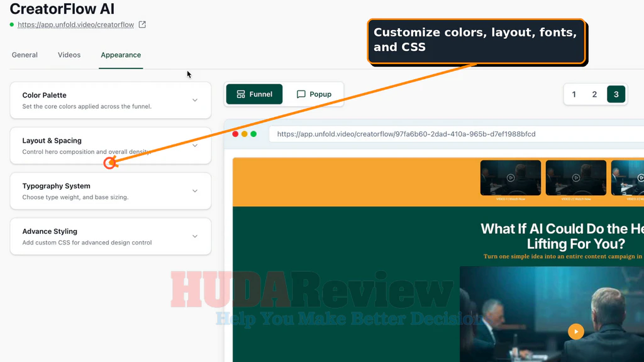Switch to the Popup preview button

pos(314,94)
